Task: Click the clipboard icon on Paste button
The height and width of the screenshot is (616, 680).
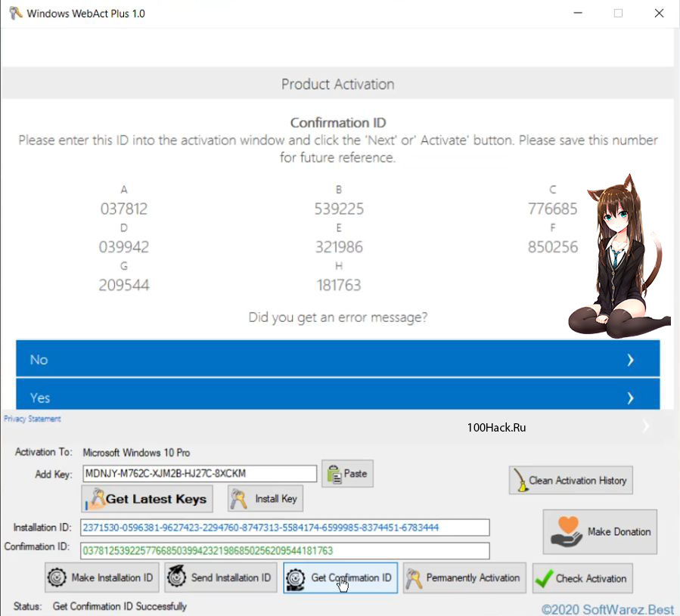Action: (x=334, y=474)
